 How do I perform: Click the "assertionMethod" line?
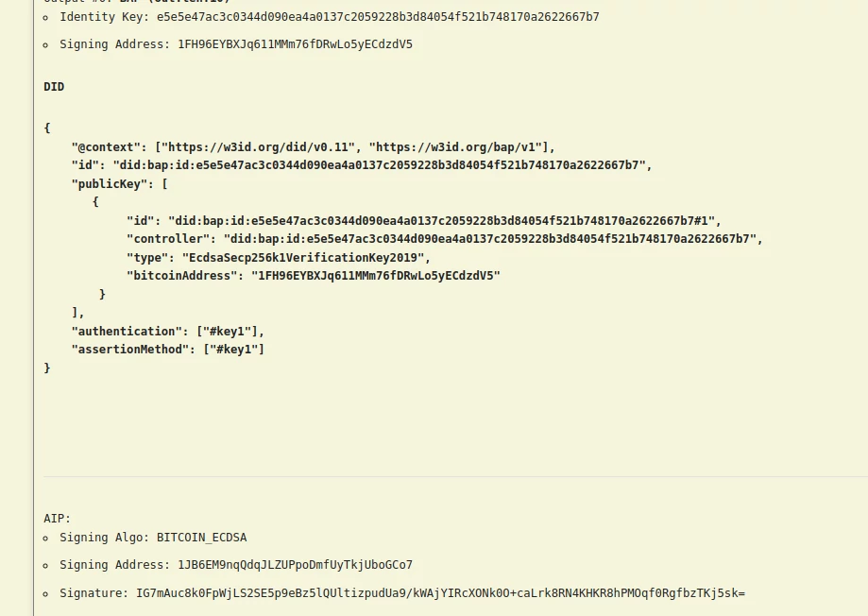pos(168,349)
